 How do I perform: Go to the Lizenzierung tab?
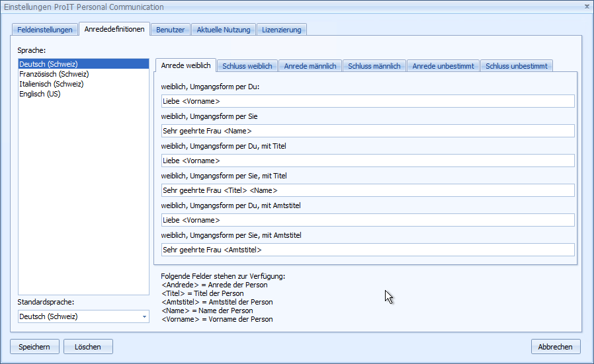tap(281, 30)
